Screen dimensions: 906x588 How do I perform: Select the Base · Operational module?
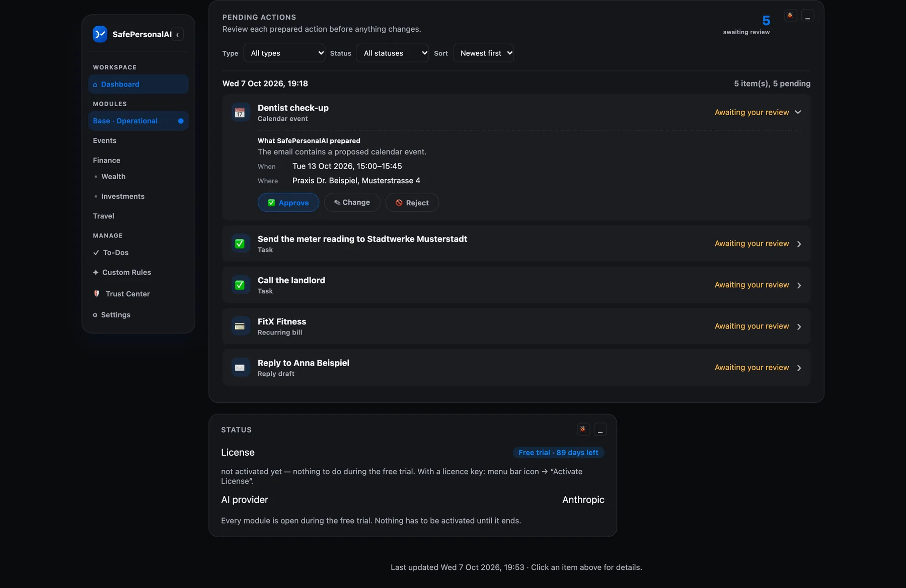point(138,121)
